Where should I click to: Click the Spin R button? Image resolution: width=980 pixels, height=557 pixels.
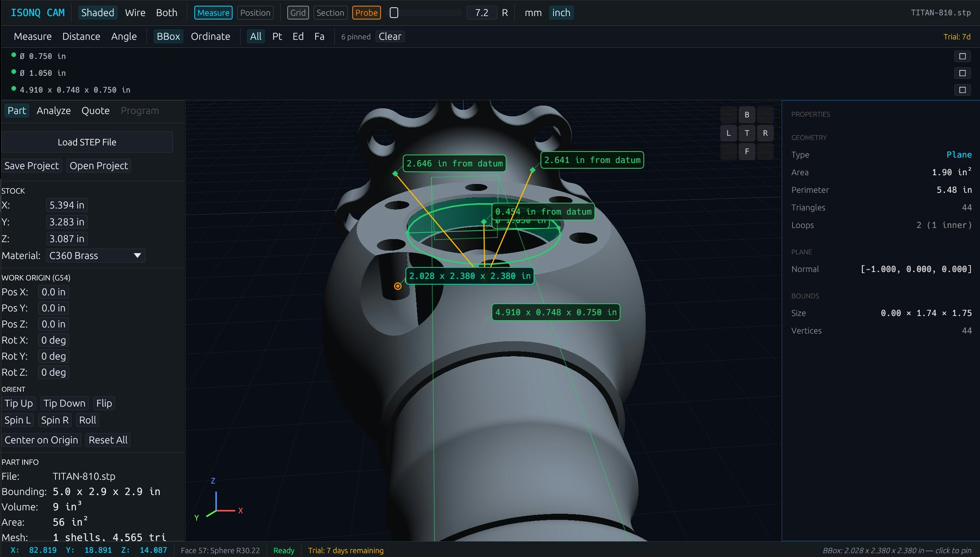click(x=55, y=420)
